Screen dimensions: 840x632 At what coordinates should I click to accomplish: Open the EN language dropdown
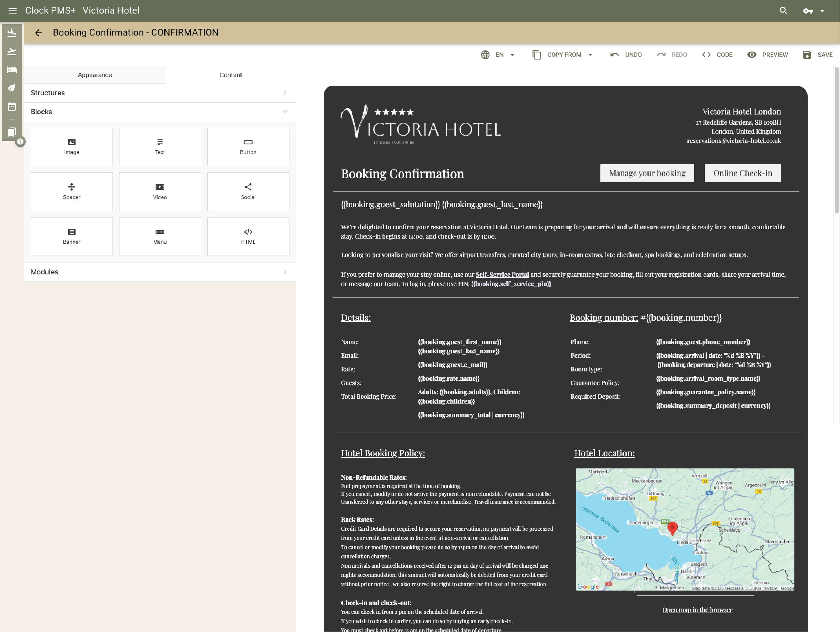[x=498, y=55]
